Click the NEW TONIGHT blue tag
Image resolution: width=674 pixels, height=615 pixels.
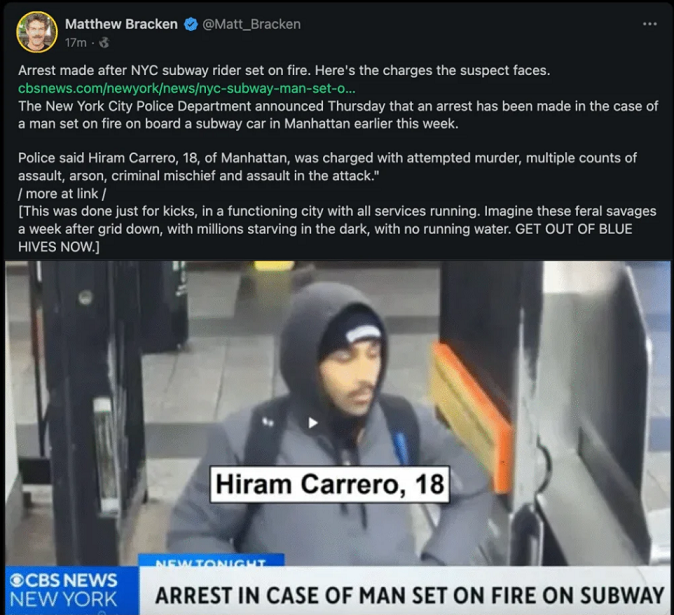coord(211,560)
